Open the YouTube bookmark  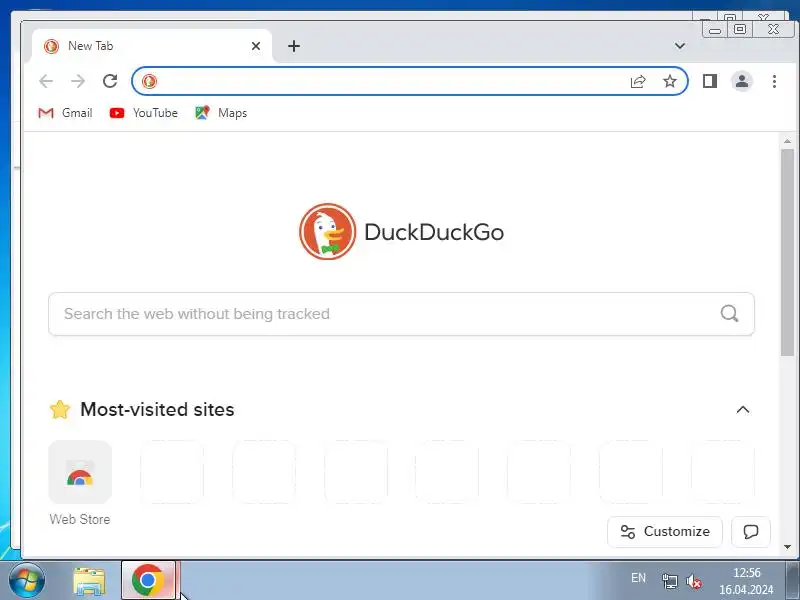[x=144, y=113]
